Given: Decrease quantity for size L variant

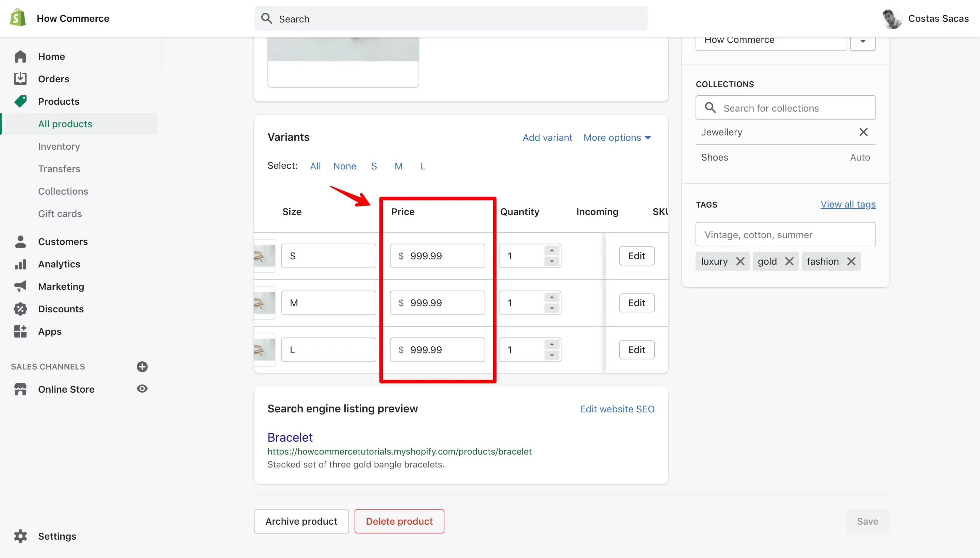Looking at the screenshot, I should click(x=552, y=355).
